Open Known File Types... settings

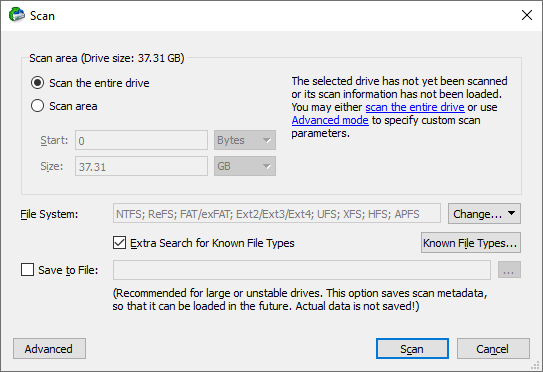pyautogui.click(x=471, y=243)
